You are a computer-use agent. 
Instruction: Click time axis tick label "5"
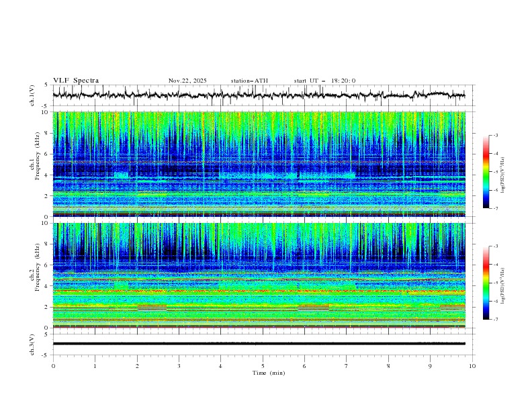click(263, 366)
